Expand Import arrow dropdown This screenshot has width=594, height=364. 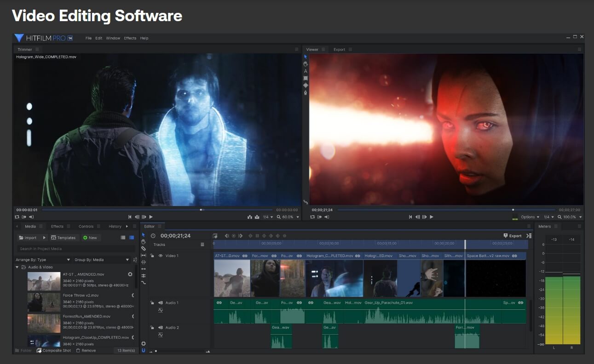[x=44, y=238]
